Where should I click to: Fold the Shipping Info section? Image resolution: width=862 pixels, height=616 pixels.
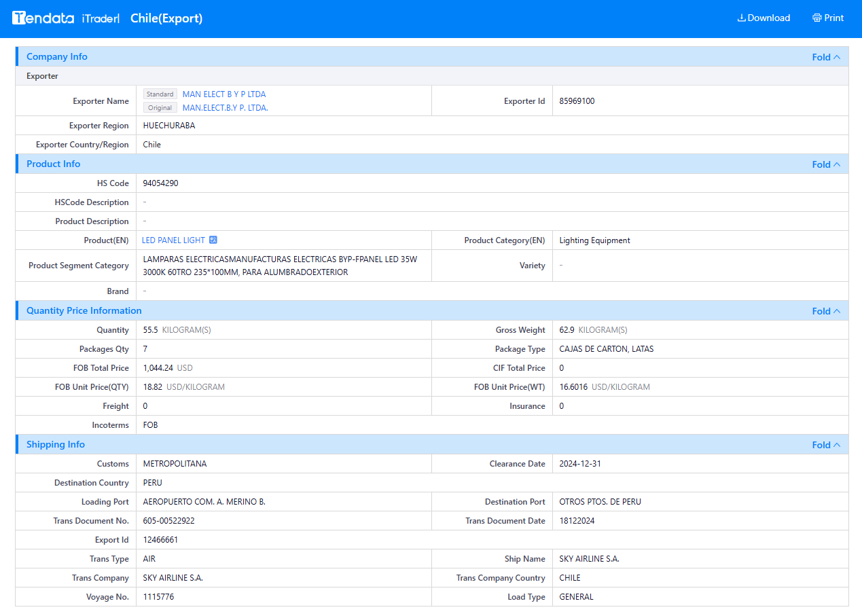pyautogui.click(x=826, y=445)
